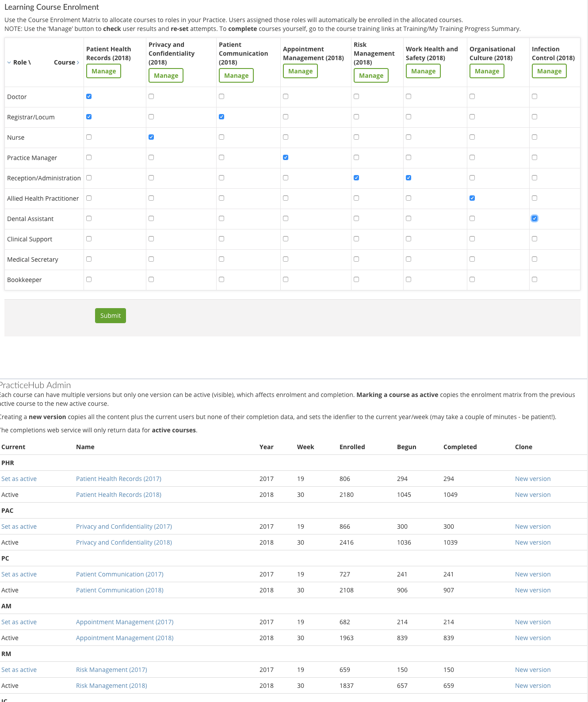This screenshot has height=702, width=588.
Task: Create new version of Appointment Management (2018)
Action: coord(533,638)
